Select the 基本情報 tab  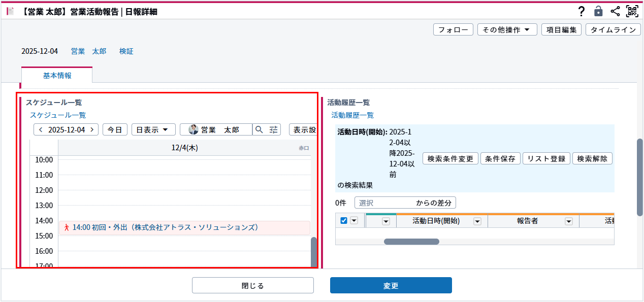coord(57,76)
